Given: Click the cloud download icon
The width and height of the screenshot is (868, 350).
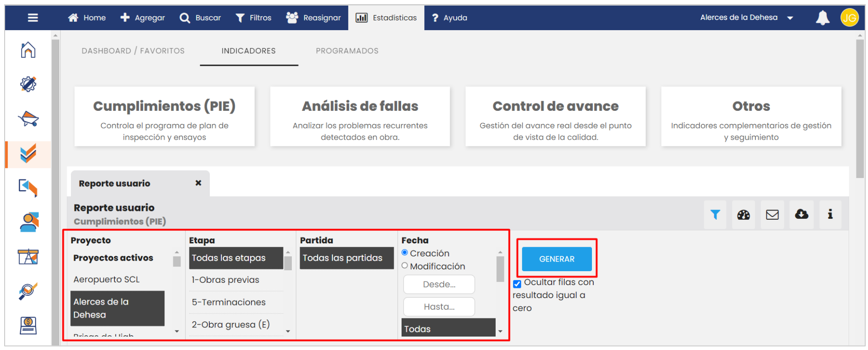Looking at the screenshot, I should coord(801,214).
